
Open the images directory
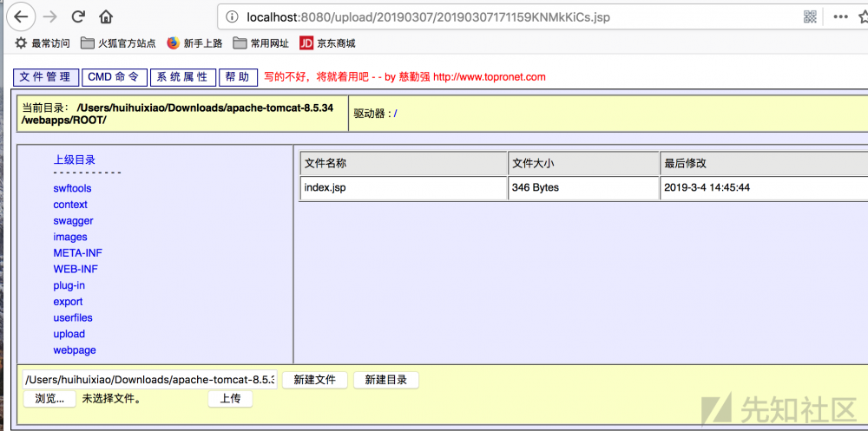70,237
